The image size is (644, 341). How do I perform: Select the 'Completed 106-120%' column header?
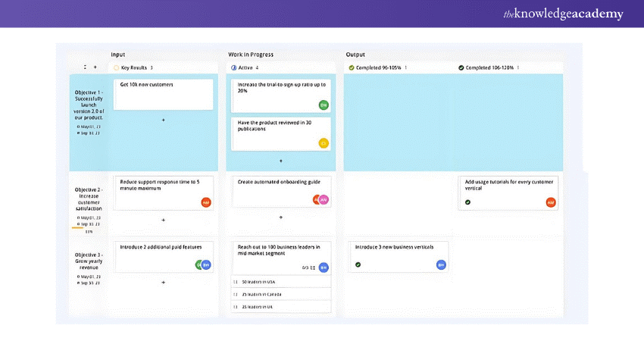pos(490,67)
